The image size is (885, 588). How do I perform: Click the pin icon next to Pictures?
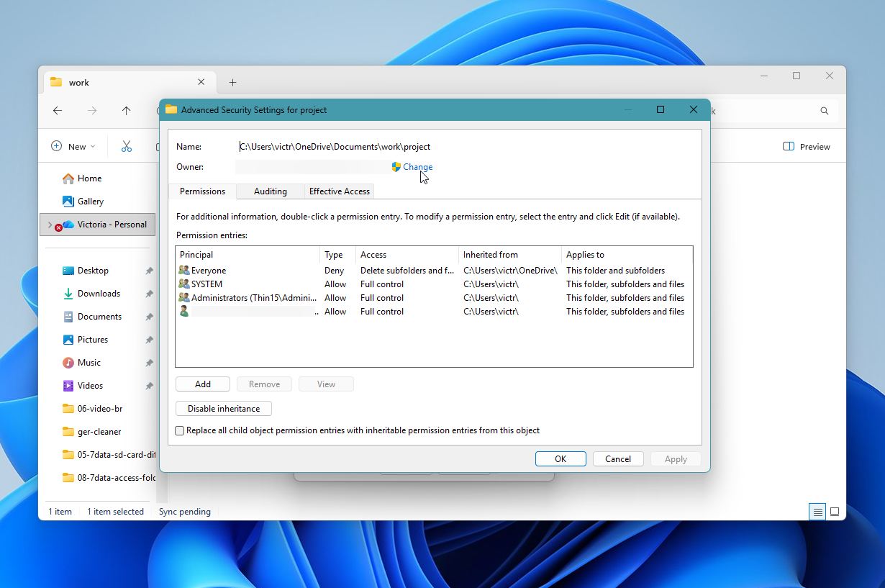149,340
